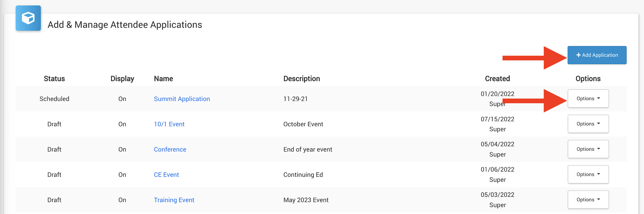Click the Created column header
644x214 pixels.
click(497, 79)
